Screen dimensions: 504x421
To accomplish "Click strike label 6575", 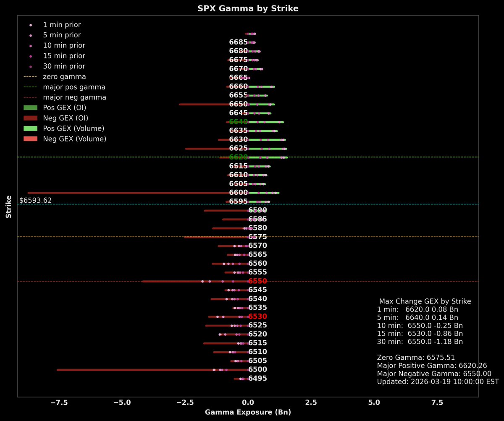I will coord(257,237).
